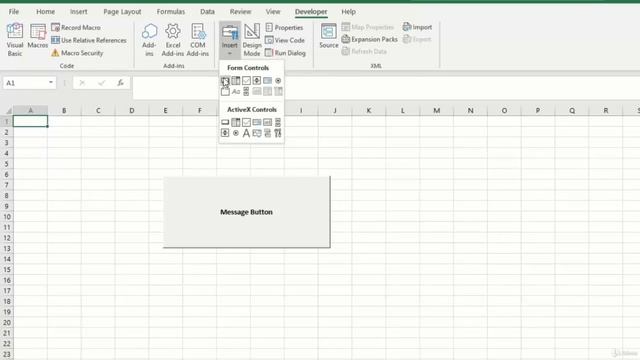
Task: Open the XML Source pane
Action: tap(329, 36)
